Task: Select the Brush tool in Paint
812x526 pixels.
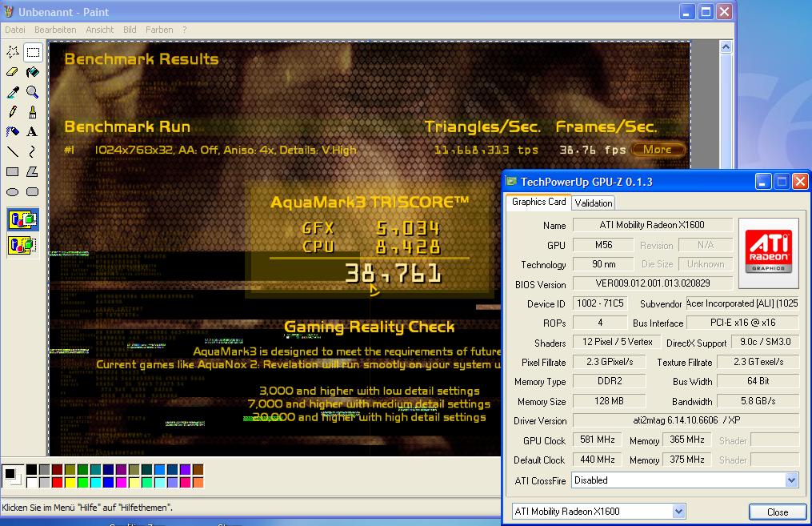Action: tap(33, 112)
